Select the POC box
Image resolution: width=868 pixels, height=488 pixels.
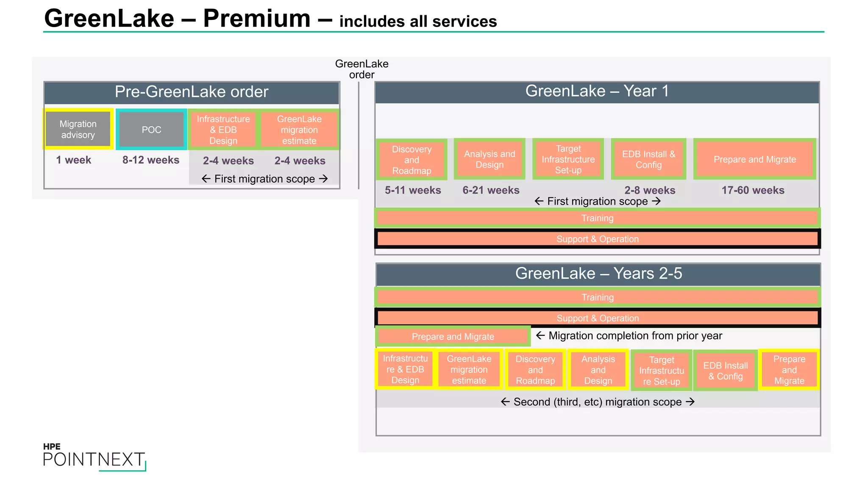pos(151,130)
